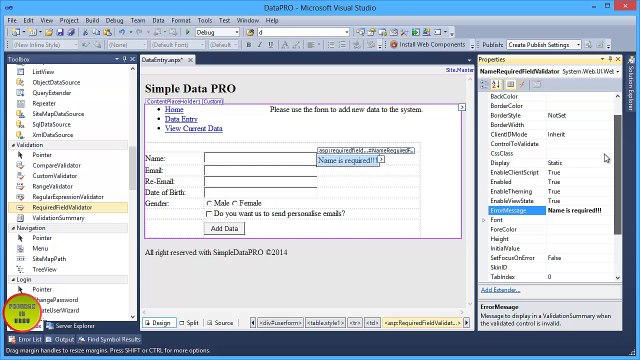The width and height of the screenshot is (640, 360).
Task: Close the DataEntry.aspx tab
Action: 190,60
